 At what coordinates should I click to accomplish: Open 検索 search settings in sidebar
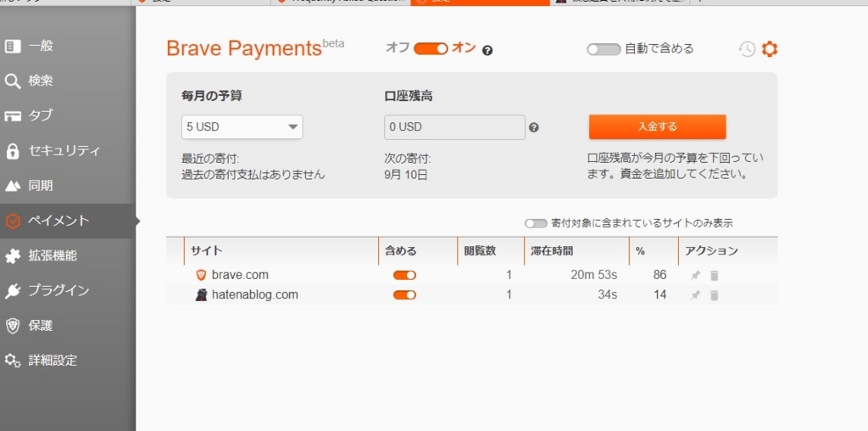[68, 81]
